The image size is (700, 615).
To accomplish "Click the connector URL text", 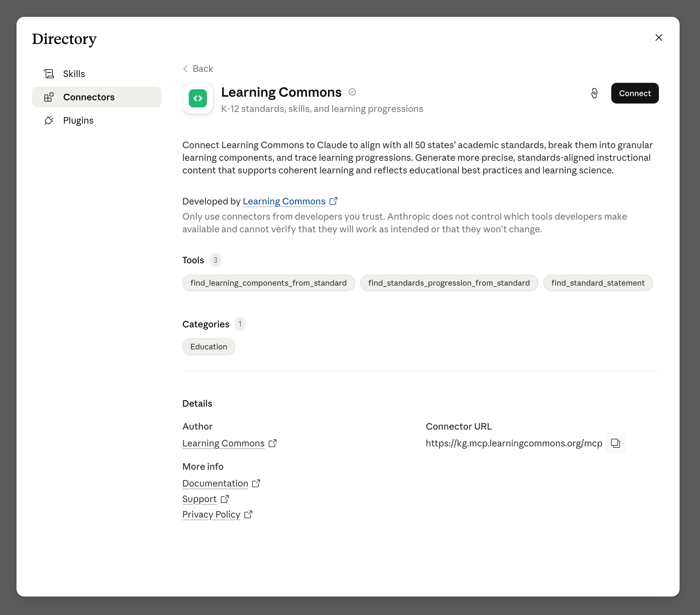I will click(514, 444).
